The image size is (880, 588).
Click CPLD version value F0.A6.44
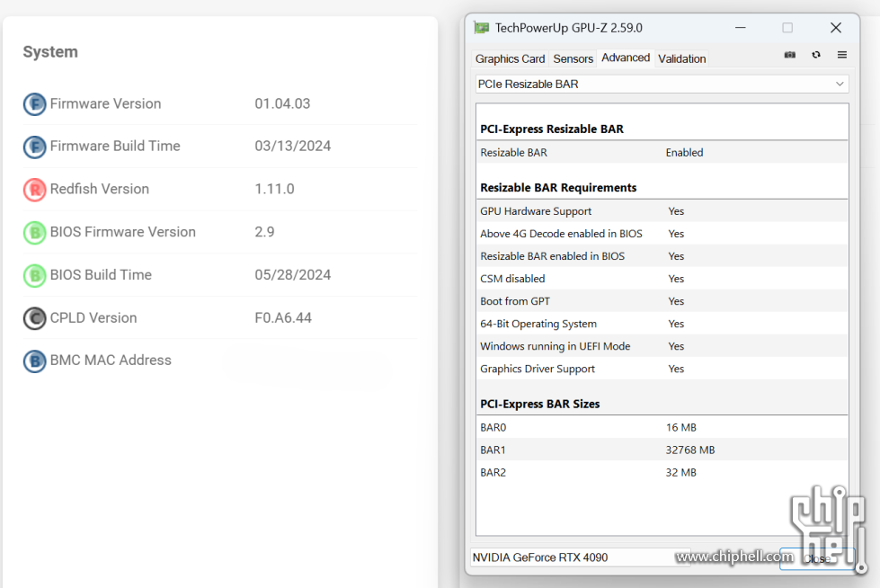(x=283, y=318)
